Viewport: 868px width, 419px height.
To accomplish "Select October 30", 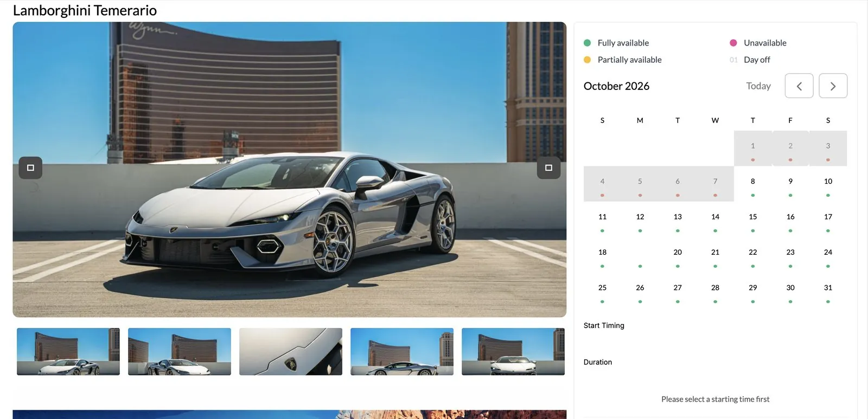I will pos(790,291).
